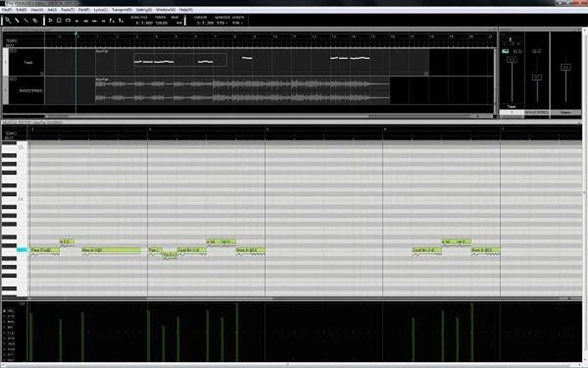This screenshot has height=368, width=588.
Task: Select the first note in measure one
Action: click(45, 250)
